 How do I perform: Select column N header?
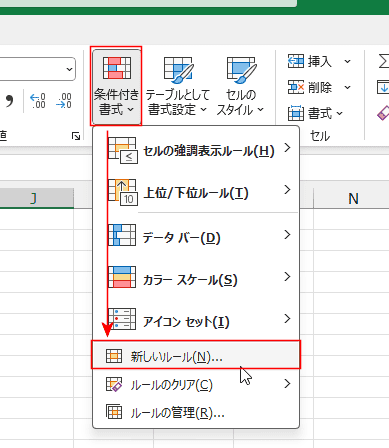(x=353, y=199)
